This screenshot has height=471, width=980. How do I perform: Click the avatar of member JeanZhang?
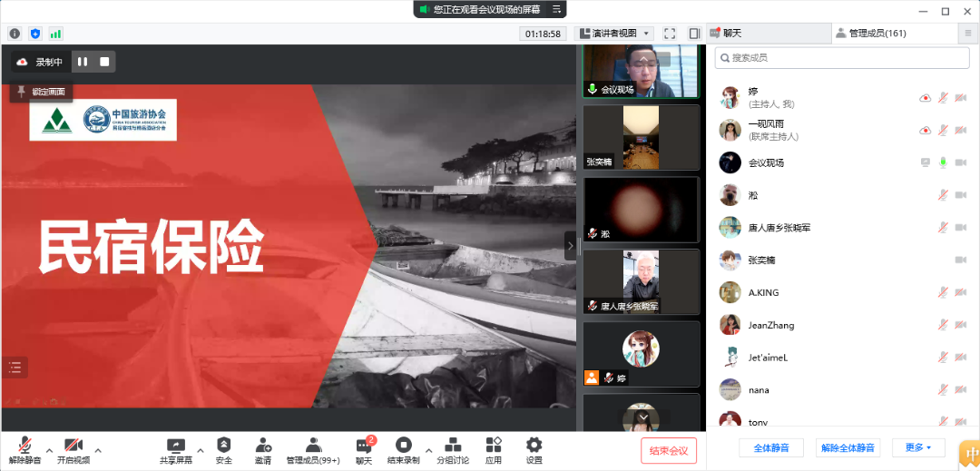pos(730,325)
